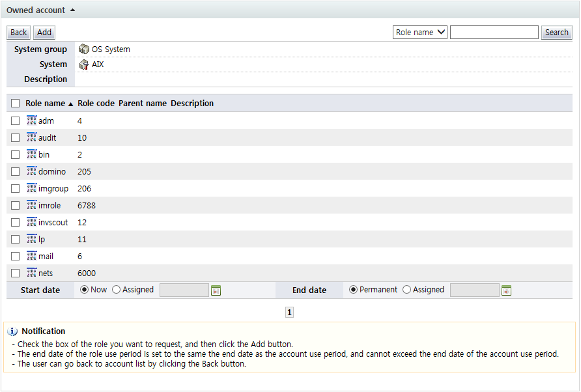Image resolution: width=581 pixels, height=392 pixels.
Task: Sort by Role name column arrow
Action: [x=70, y=104]
